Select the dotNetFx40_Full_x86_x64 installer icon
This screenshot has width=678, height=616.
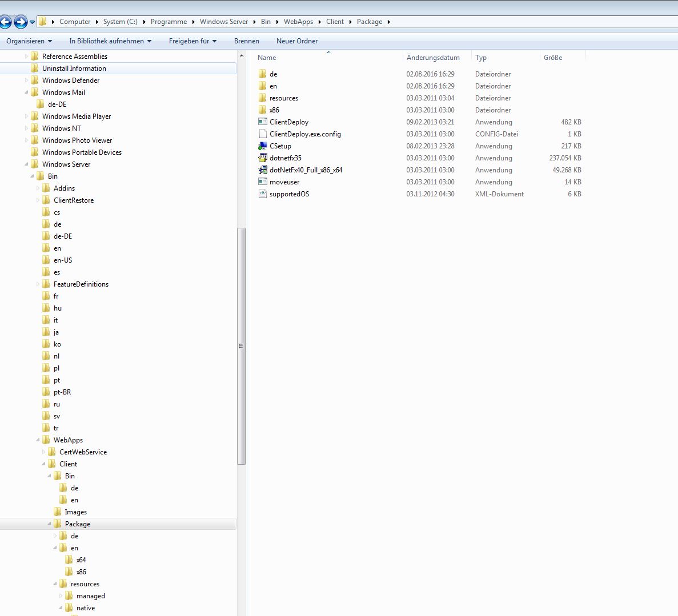coord(263,170)
